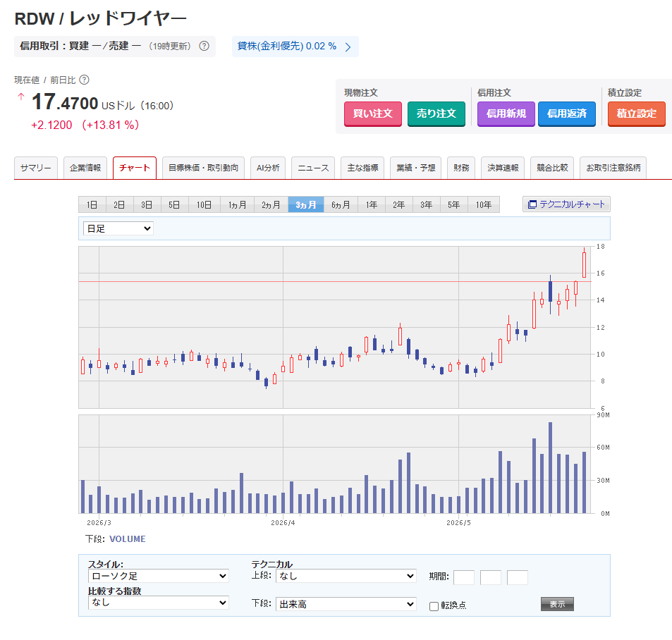
Task: Click the 2026/4 date axis label
Action: 283,522
